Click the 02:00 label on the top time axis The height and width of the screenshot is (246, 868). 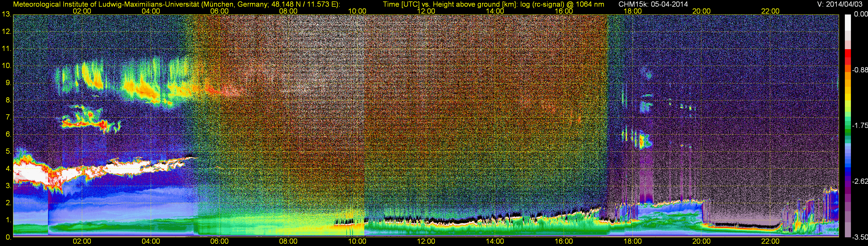82,11
